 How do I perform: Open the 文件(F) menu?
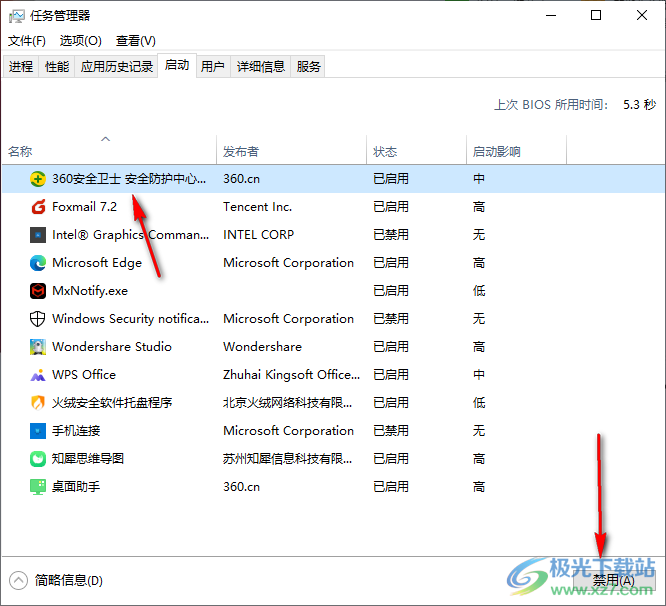pyautogui.click(x=27, y=41)
